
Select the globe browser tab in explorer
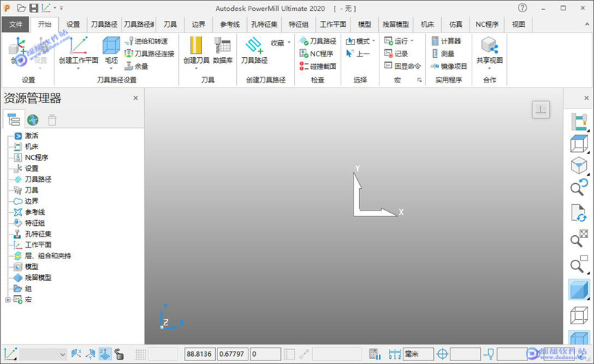pyautogui.click(x=33, y=120)
